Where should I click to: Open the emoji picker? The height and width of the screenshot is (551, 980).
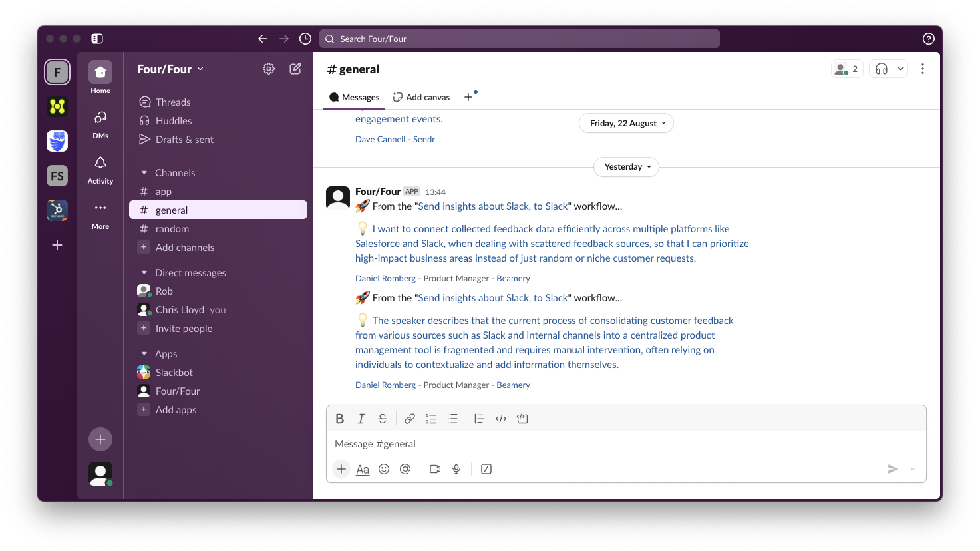coord(384,469)
